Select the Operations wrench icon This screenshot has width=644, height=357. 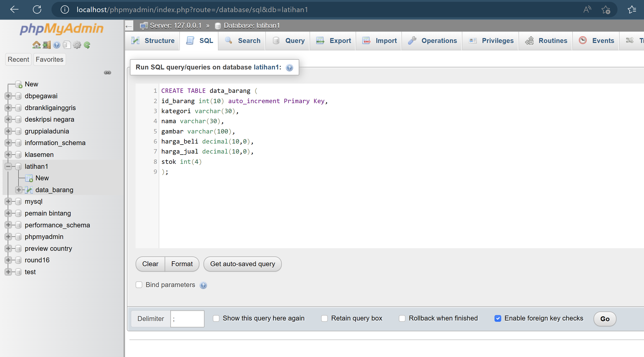click(412, 41)
